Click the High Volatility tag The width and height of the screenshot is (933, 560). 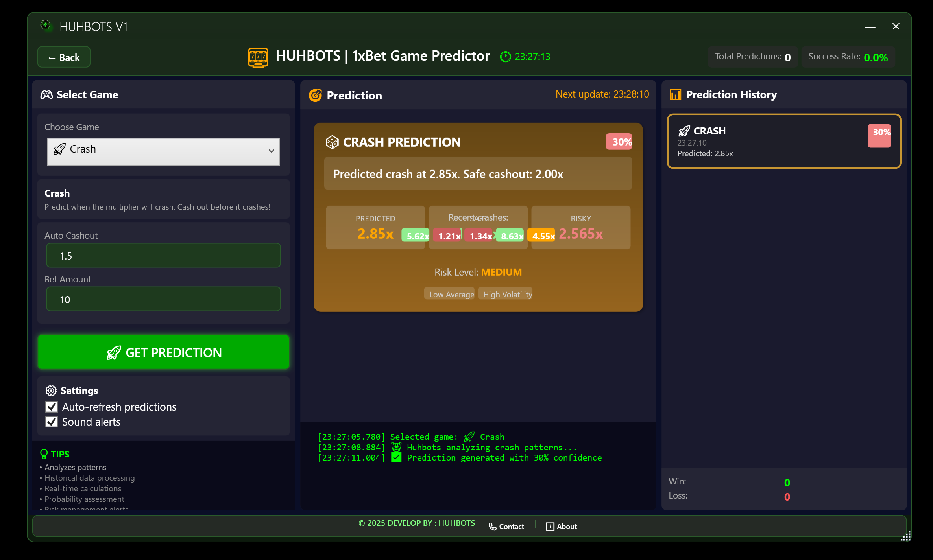[x=506, y=294]
